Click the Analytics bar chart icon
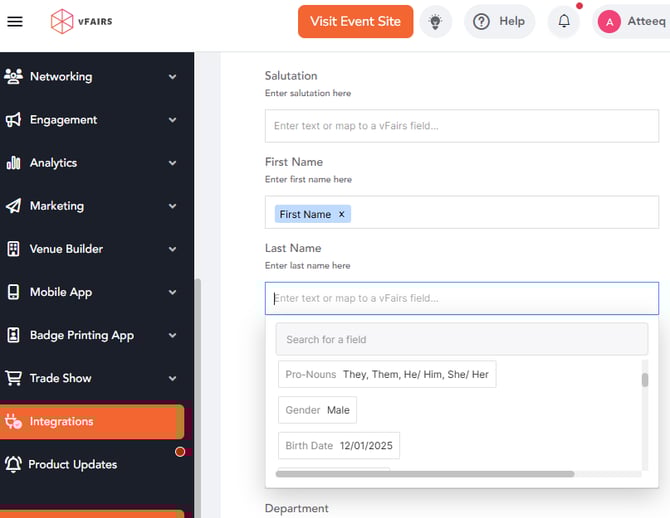Image resolution: width=670 pixels, height=518 pixels. (14, 163)
